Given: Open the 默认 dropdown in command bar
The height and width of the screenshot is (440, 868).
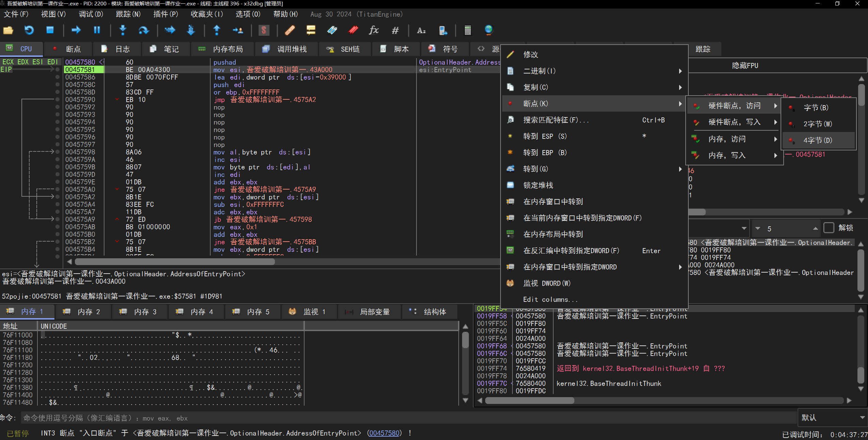Looking at the screenshot, I should pos(832,418).
